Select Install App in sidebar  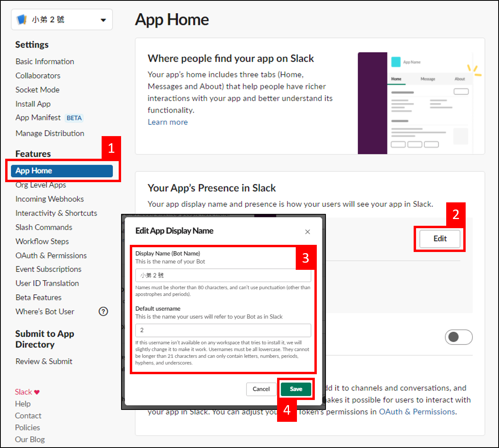point(33,104)
